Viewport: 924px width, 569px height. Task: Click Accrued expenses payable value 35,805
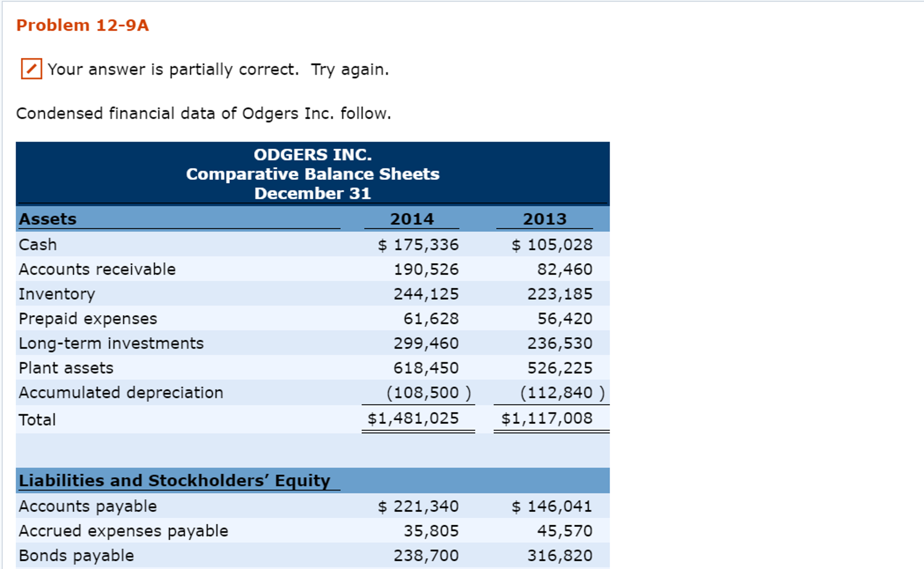pos(431,531)
